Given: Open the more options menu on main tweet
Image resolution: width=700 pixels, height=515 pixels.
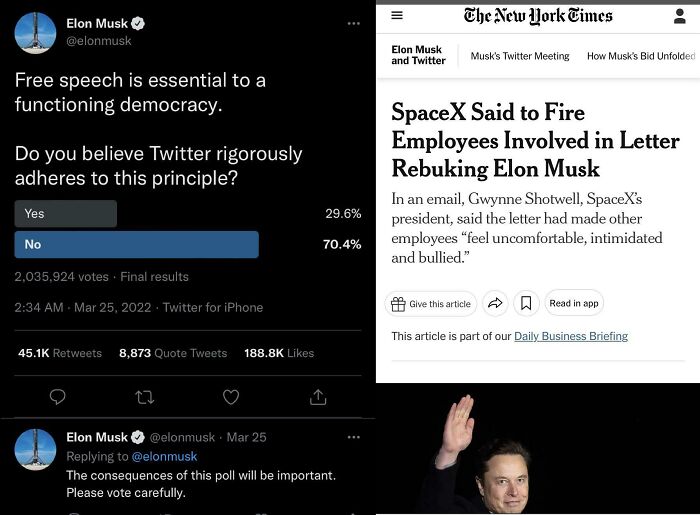Looking at the screenshot, I should [353, 23].
